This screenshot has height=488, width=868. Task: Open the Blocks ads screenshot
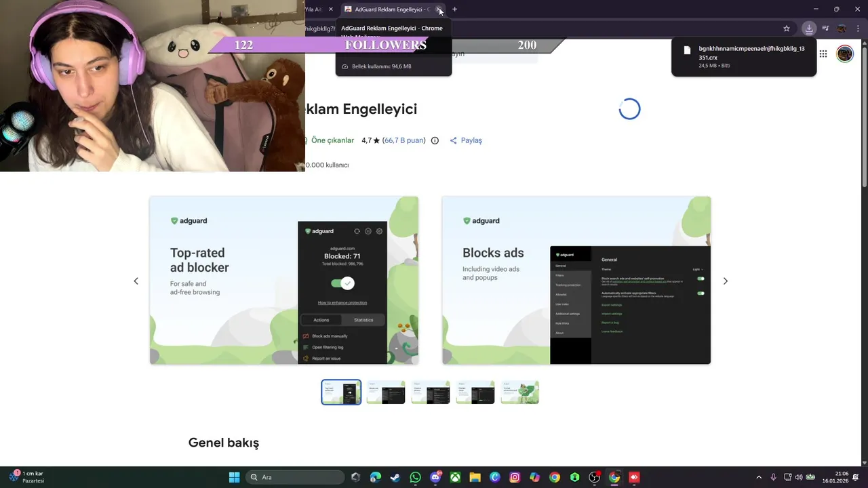576,281
